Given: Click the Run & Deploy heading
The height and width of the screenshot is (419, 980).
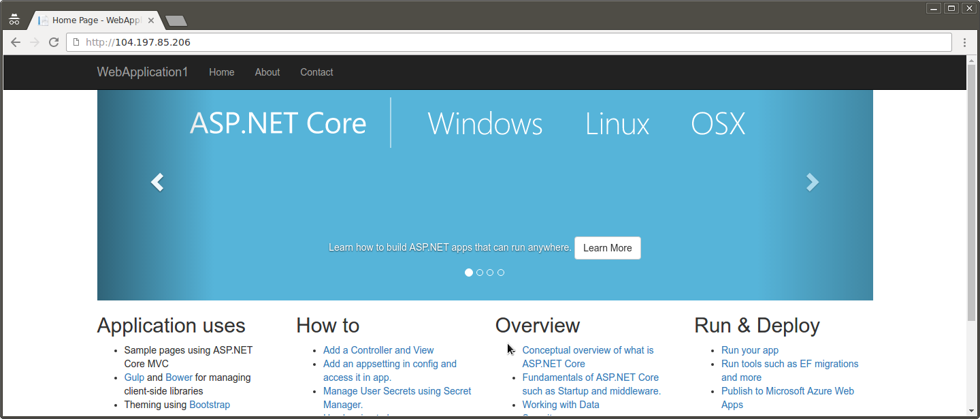Looking at the screenshot, I should 757,326.
